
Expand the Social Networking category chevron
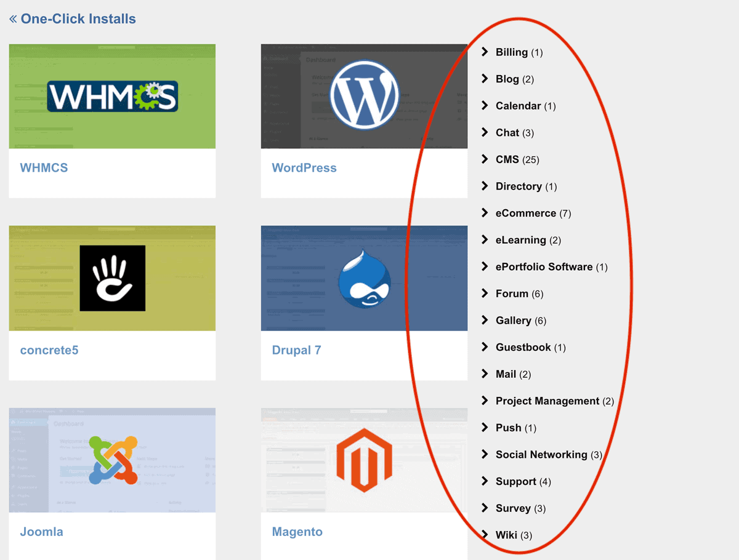pyautogui.click(x=485, y=454)
